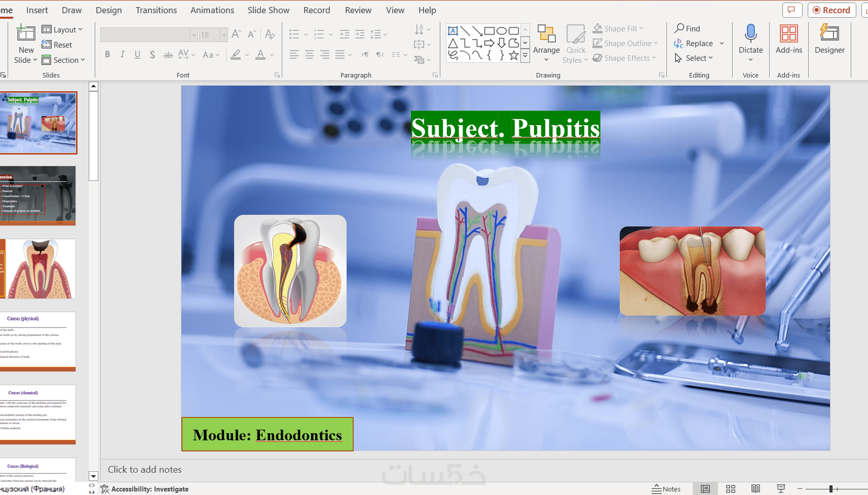Toggle Underline formatting
This screenshot has width=868, height=495.
click(x=137, y=55)
